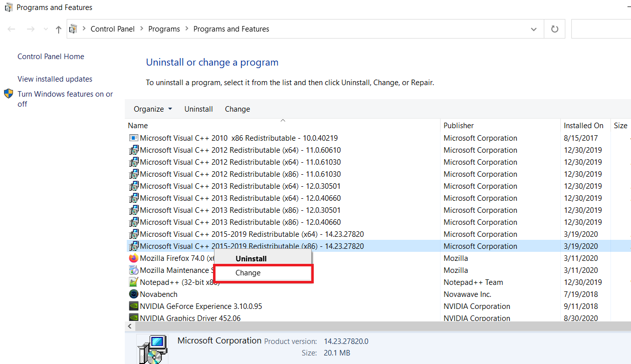This screenshot has height=364, width=631.
Task: Go back with the left arrow button
Action: point(12,29)
